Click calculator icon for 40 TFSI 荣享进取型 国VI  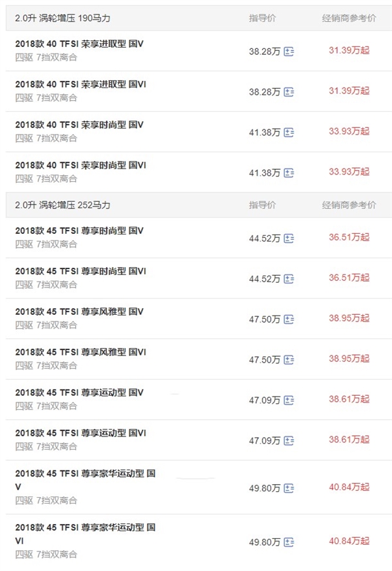click(x=289, y=92)
